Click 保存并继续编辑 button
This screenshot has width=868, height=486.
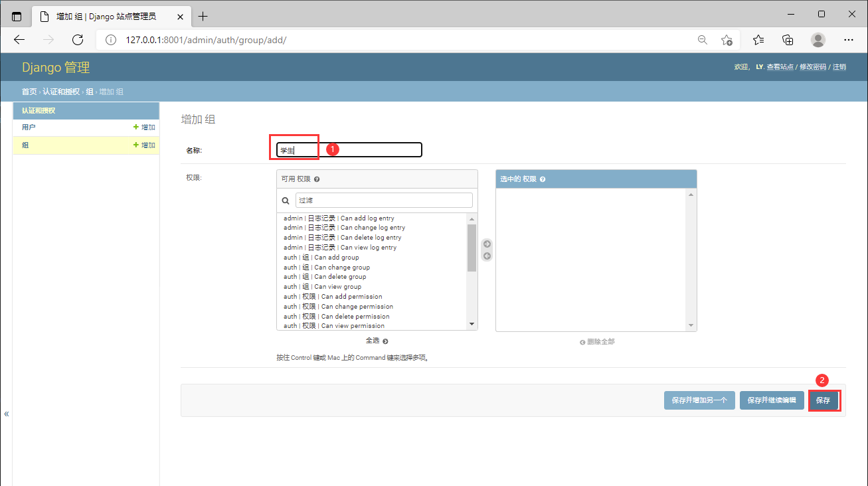pyautogui.click(x=772, y=400)
